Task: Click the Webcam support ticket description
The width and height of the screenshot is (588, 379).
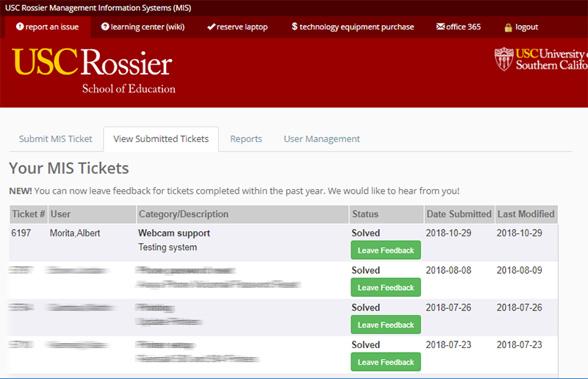Action: coord(174,233)
